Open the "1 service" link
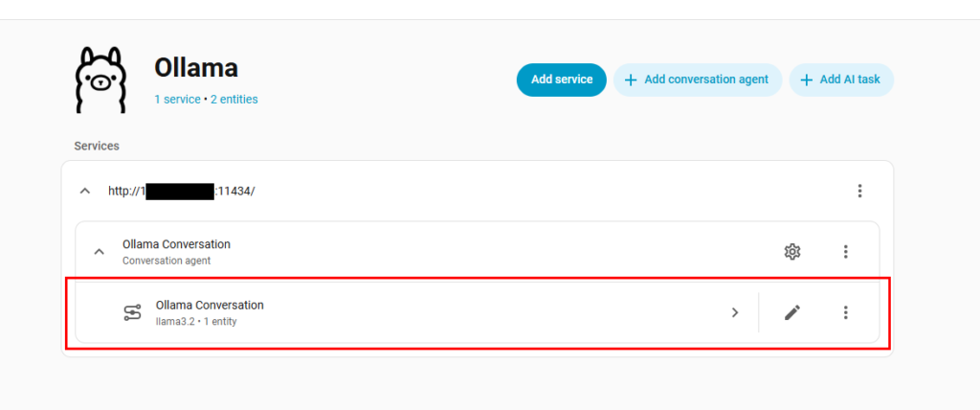Image resolution: width=980 pixels, height=410 pixels. coord(177,100)
